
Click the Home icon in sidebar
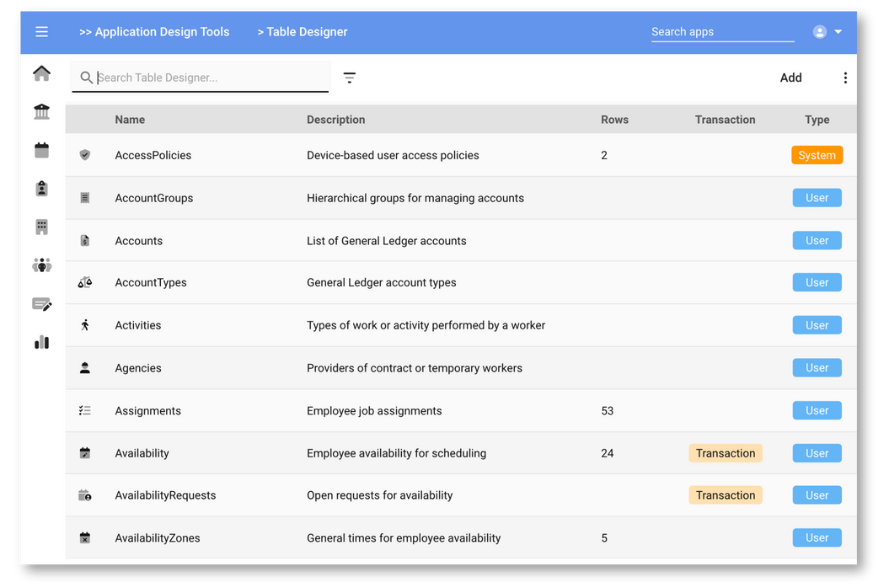pyautogui.click(x=41, y=73)
